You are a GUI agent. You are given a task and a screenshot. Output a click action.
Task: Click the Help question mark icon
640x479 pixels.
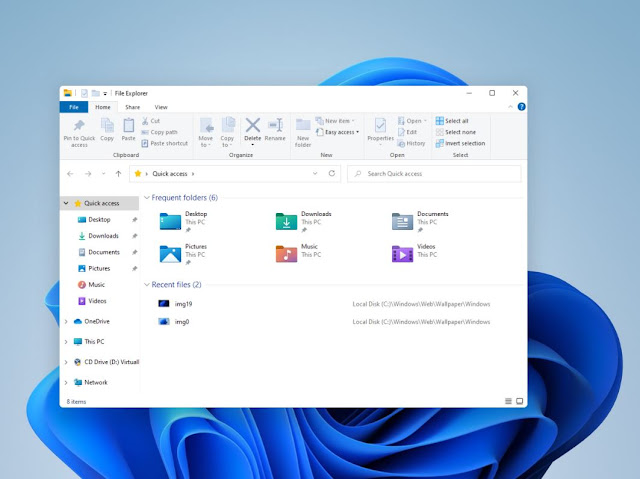(x=521, y=107)
